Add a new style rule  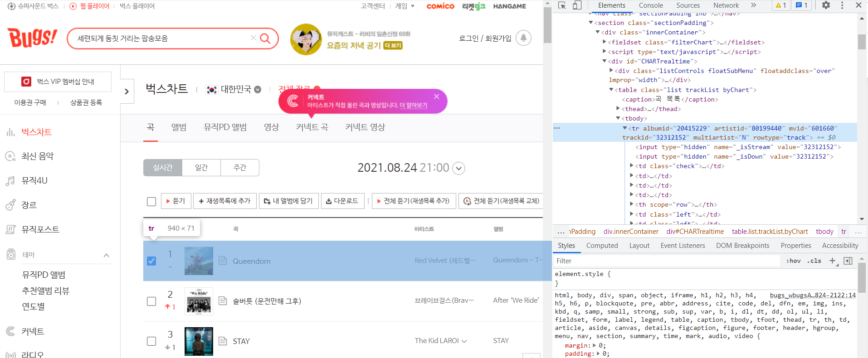click(833, 261)
